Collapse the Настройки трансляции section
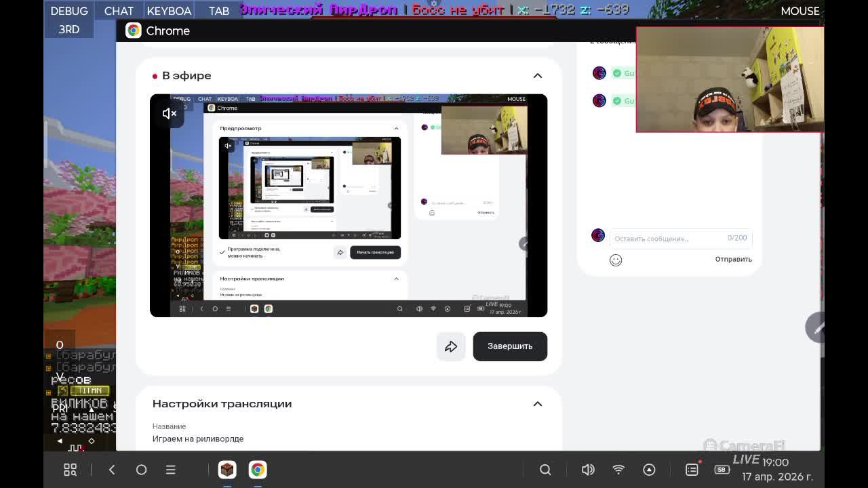Viewport: 868px width, 488px height. [x=537, y=404]
